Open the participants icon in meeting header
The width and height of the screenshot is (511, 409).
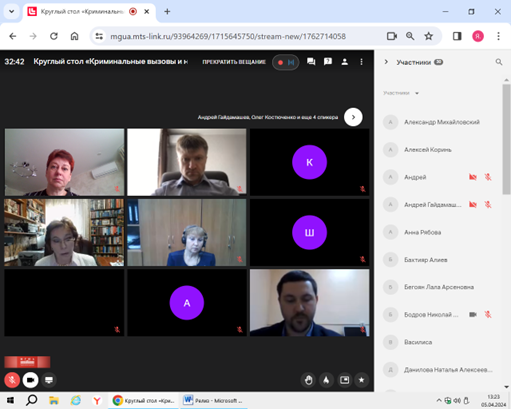tap(345, 62)
